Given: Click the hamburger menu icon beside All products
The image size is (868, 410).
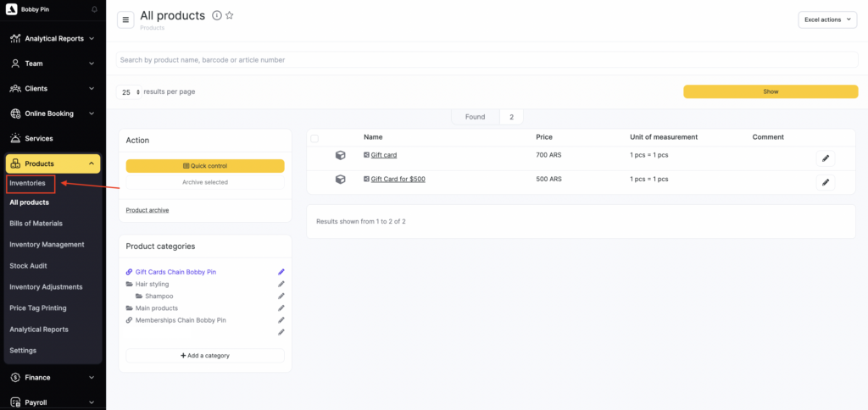Looking at the screenshot, I should pos(125,19).
